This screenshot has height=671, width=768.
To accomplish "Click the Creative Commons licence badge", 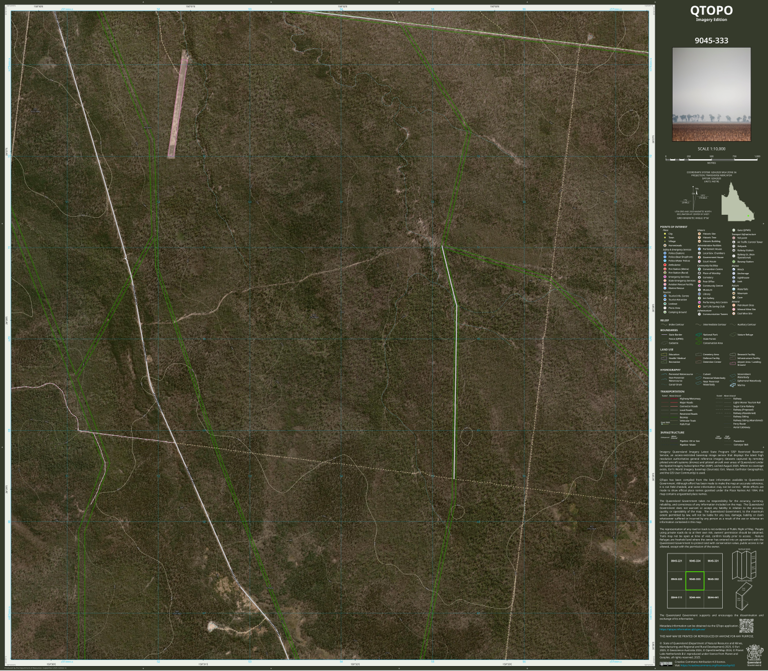I will [666, 664].
